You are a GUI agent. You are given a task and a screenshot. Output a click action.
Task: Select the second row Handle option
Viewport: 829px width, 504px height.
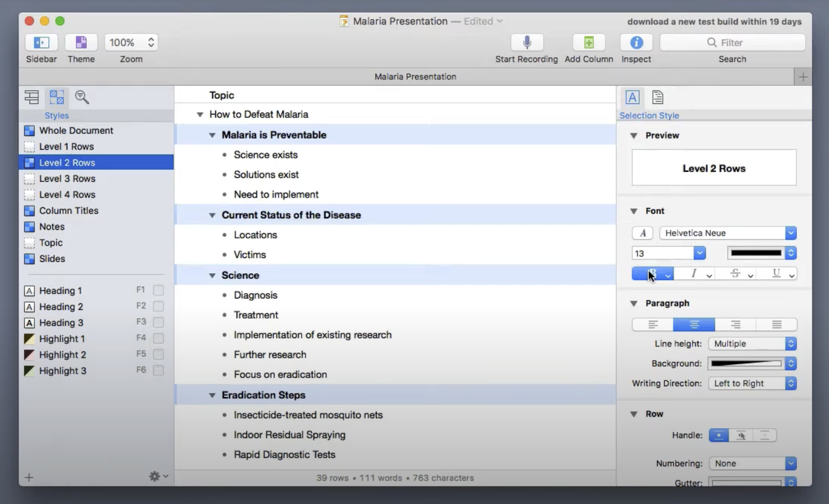[x=741, y=435]
